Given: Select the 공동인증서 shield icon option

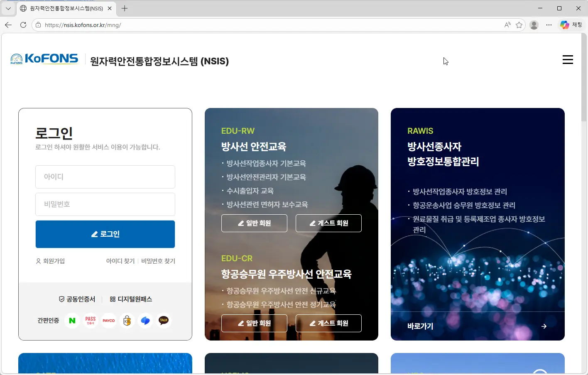Looking at the screenshot, I should pos(78,299).
